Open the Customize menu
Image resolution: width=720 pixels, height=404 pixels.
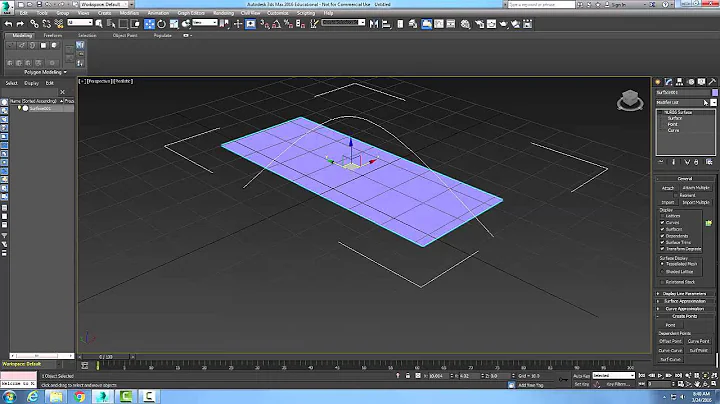(278, 13)
